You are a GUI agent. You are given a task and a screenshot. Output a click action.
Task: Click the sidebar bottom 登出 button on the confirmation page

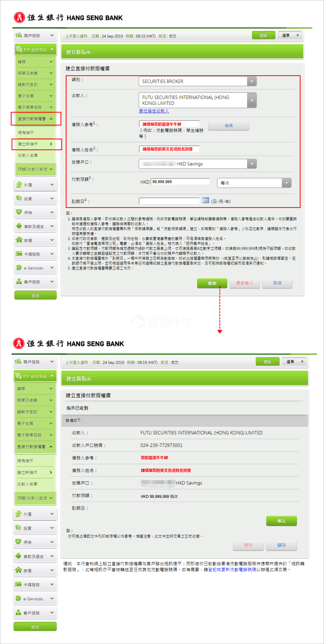pos(35,626)
